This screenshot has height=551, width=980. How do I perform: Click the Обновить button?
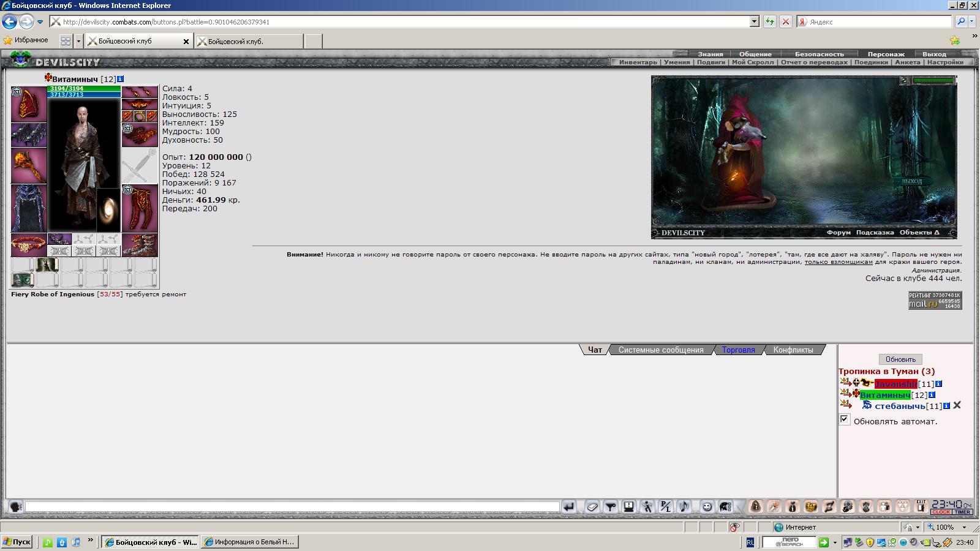coord(900,359)
